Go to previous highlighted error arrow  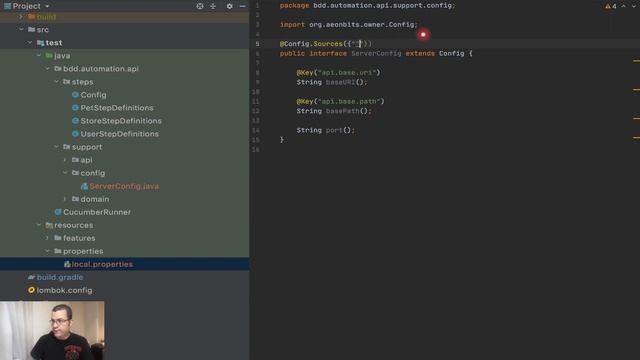tap(624, 6)
